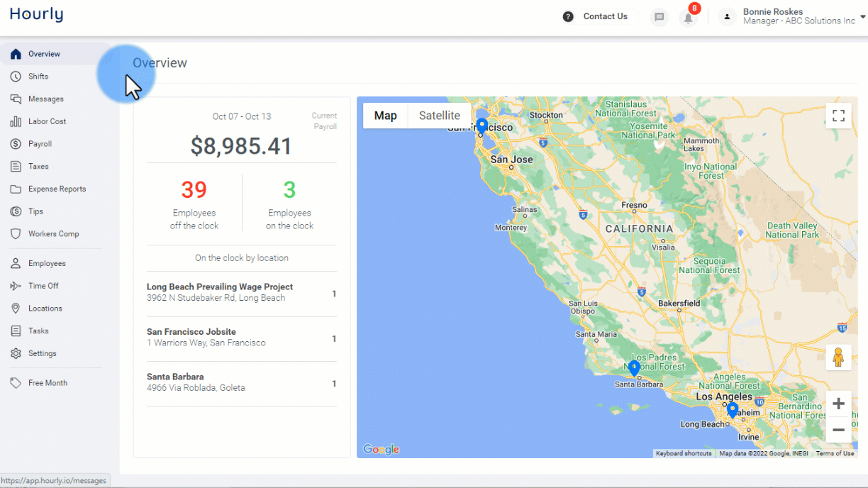Screen dimensions: 868x488
Task: Click the Locations pin icon in sidebar
Action: click(16, 309)
